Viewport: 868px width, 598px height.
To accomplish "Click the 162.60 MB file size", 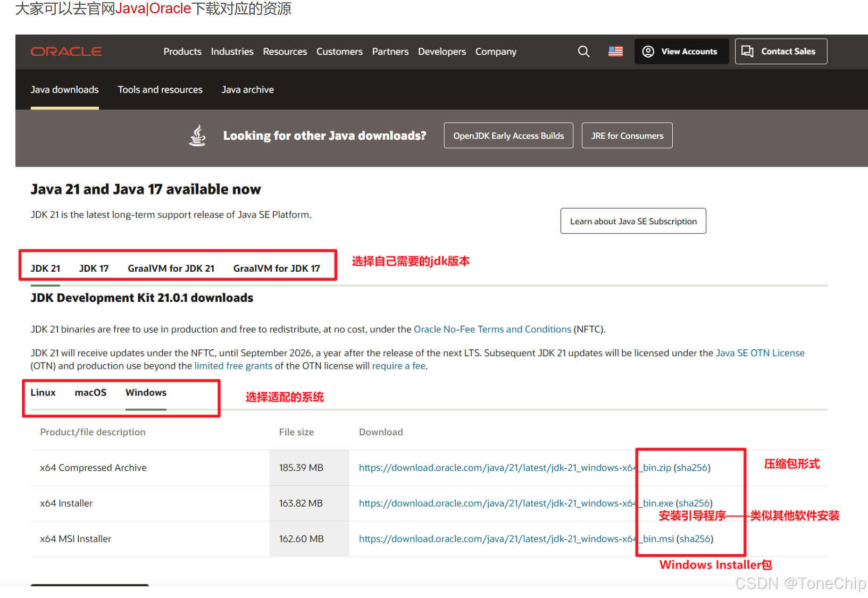I will point(302,539).
